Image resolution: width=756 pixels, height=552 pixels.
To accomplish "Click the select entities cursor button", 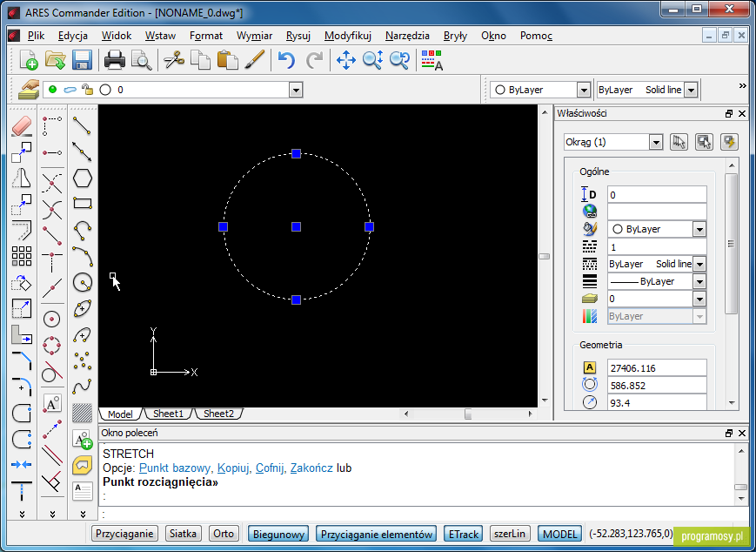I will 679,142.
